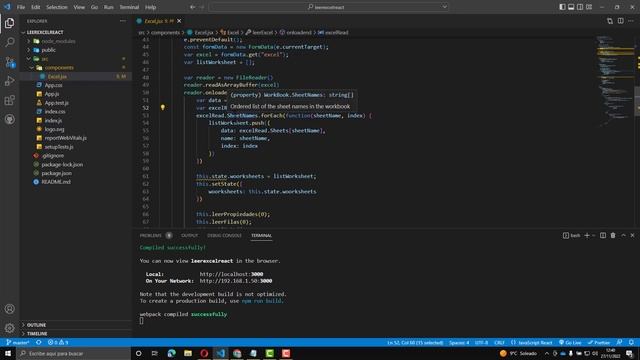Open the localhost:3000 link in terminal
The image size is (640, 360).
tap(231, 274)
